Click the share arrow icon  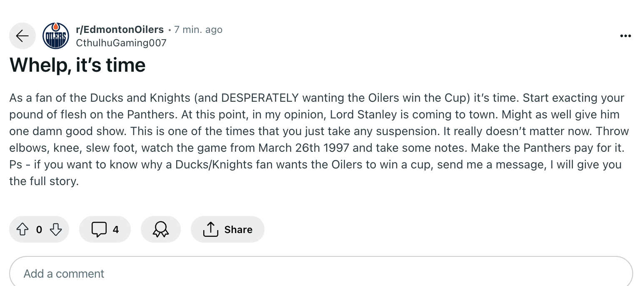211,229
